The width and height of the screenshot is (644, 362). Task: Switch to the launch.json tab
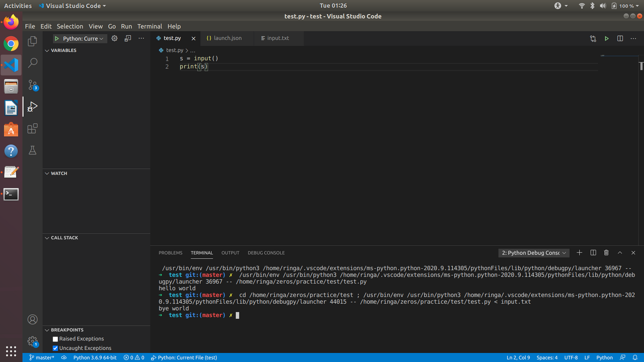click(x=227, y=38)
